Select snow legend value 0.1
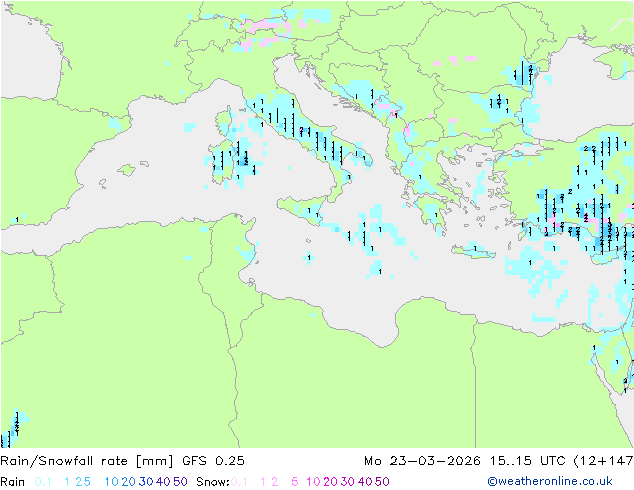Screen dimensions: 634x490 (239, 482)
